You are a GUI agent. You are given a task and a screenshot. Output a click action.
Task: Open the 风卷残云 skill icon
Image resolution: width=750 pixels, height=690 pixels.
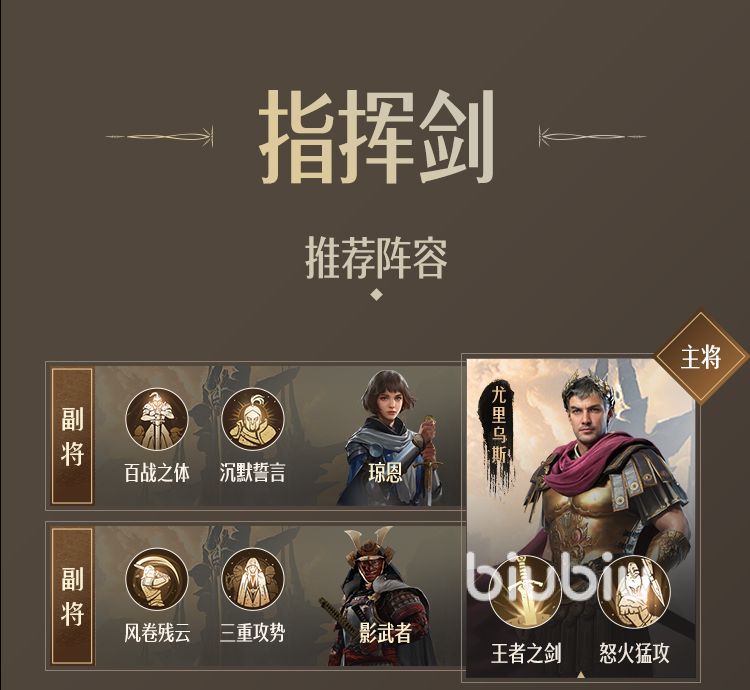tap(157, 579)
